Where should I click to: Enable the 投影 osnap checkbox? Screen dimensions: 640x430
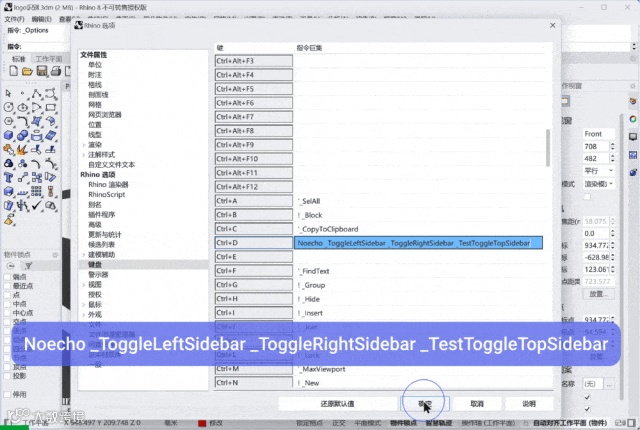[7, 376]
